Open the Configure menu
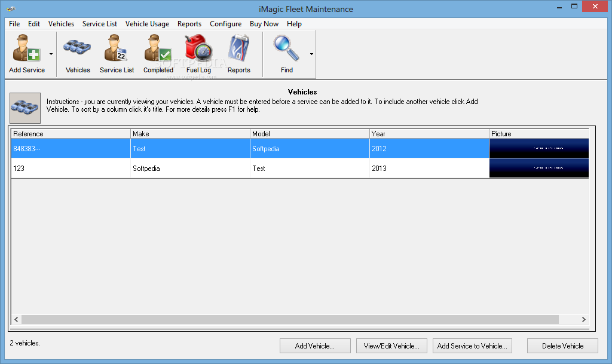This screenshot has height=364, width=612. pos(225,24)
